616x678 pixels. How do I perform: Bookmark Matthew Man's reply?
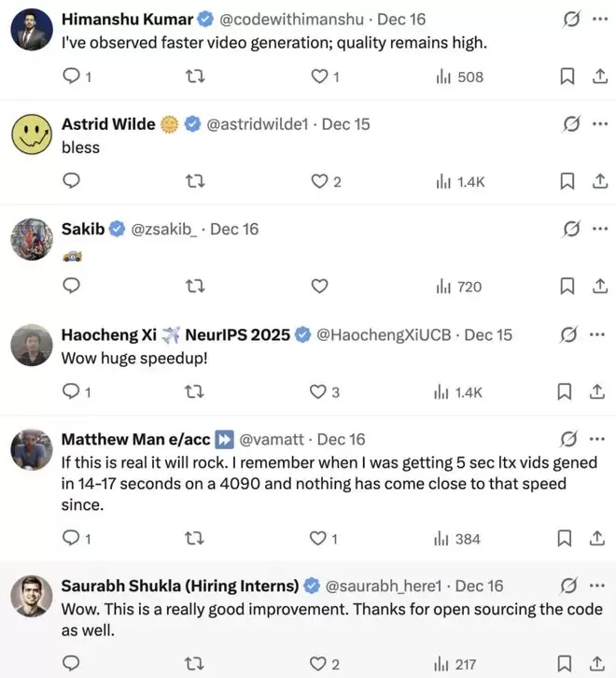[566, 538]
